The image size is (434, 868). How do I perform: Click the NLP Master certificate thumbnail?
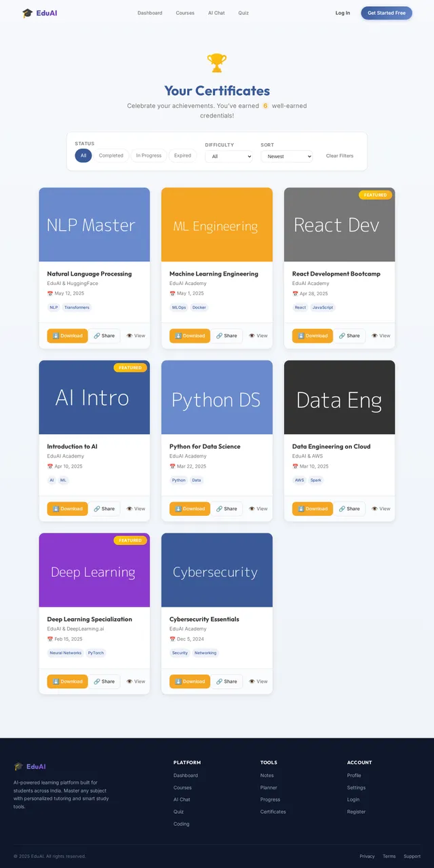pyautogui.click(x=94, y=225)
